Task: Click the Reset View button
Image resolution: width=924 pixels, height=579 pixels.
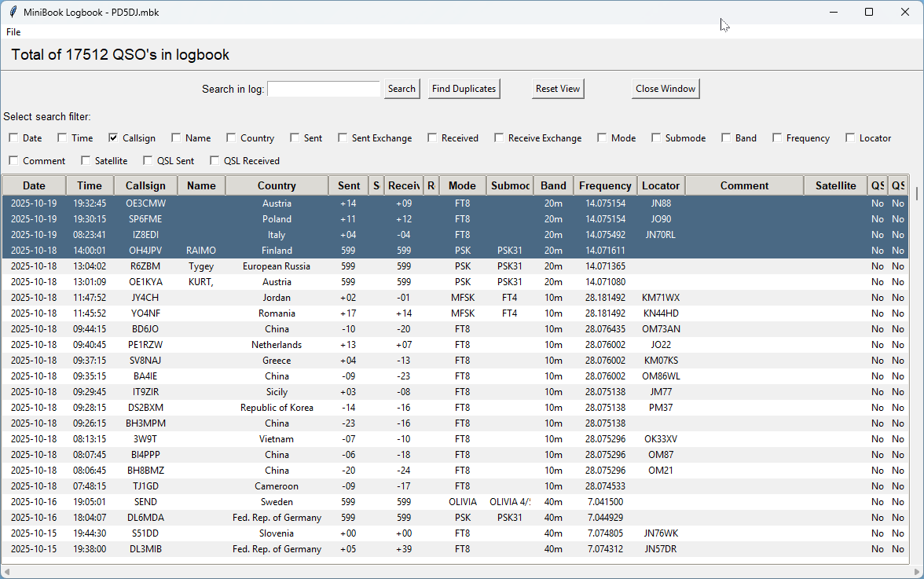Action: point(557,89)
